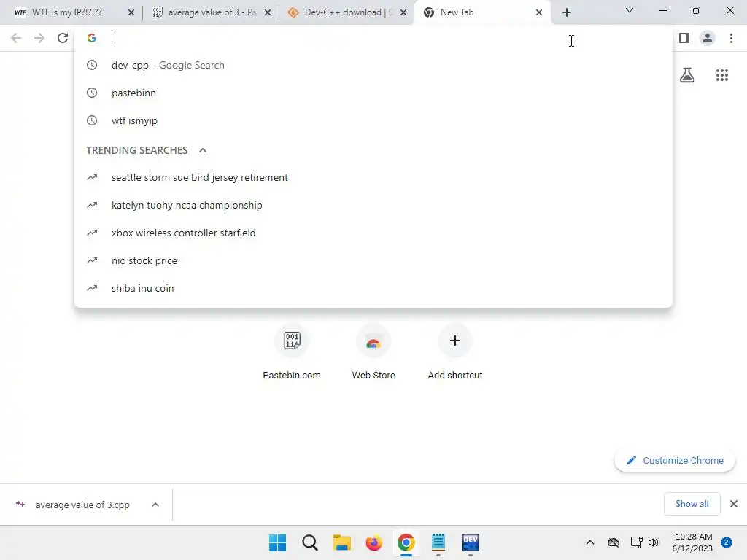Image resolution: width=747 pixels, height=560 pixels.
Task: Close the WTF is my IP tab
Action: click(131, 13)
